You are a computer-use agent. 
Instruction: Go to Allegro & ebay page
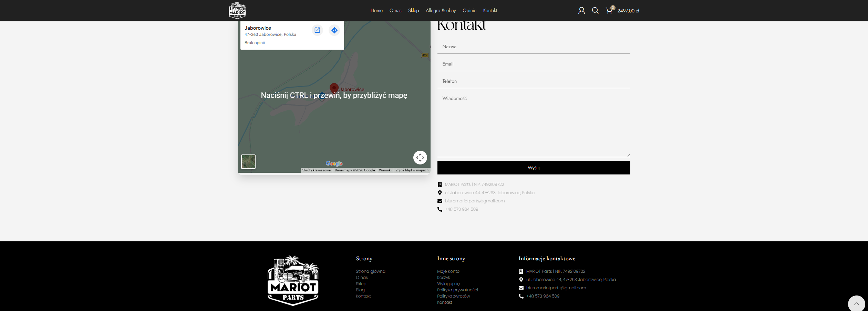point(441,11)
